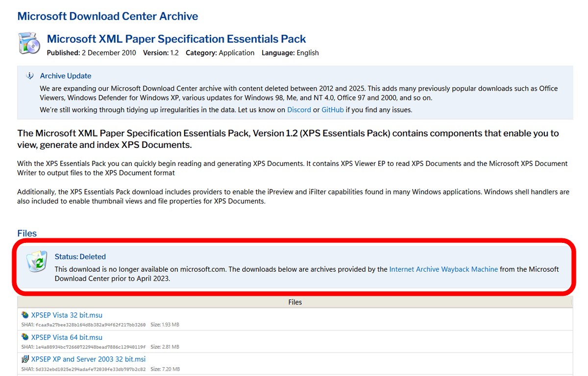Download XPSEP Vista 64 bit.msu
The image size is (588, 376).
tap(67, 337)
